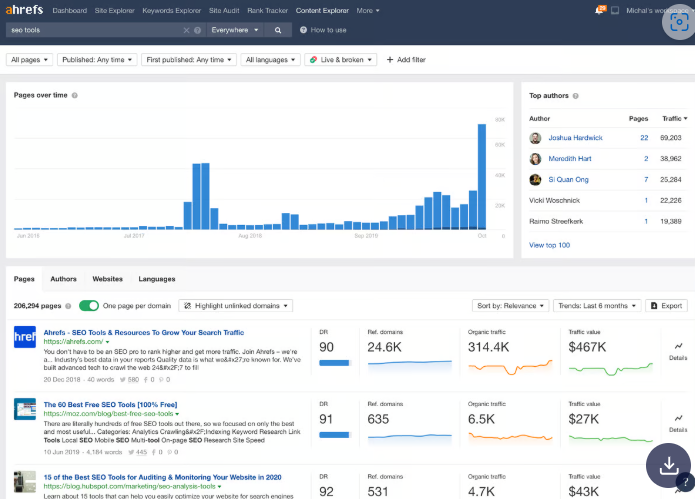
Task: Open the How to use help icon
Action: 303,30
